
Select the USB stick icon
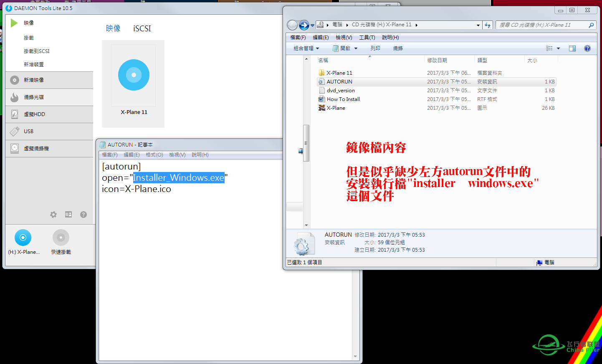[x=15, y=131]
